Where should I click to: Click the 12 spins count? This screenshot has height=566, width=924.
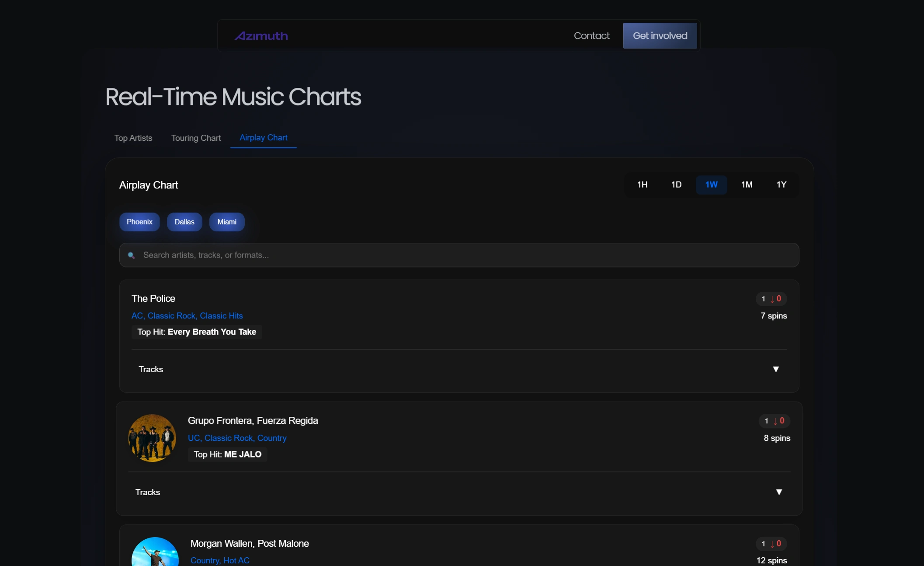771,560
